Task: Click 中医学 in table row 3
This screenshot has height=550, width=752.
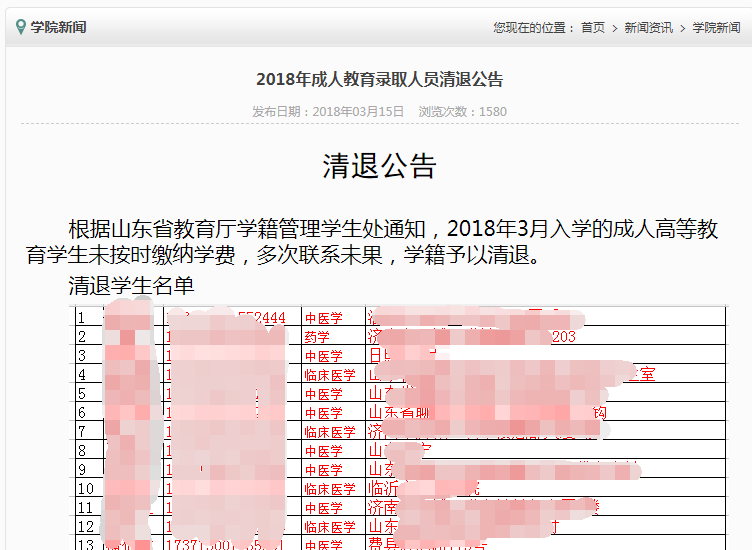Action: point(324,356)
